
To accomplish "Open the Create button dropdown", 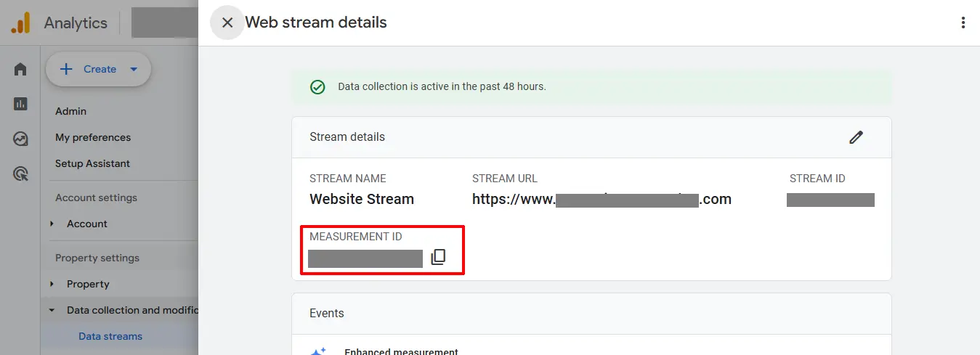I will [98, 69].
